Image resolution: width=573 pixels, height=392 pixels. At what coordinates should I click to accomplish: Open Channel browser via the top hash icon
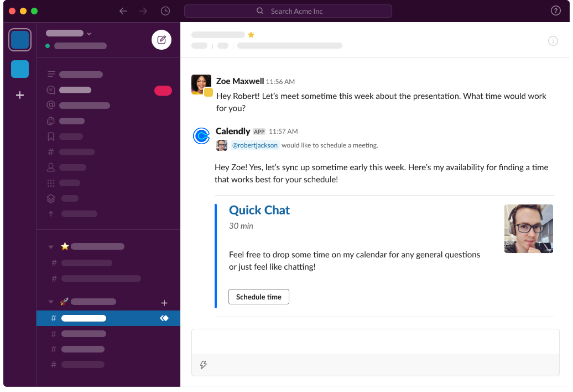click(x=51, y=152)
